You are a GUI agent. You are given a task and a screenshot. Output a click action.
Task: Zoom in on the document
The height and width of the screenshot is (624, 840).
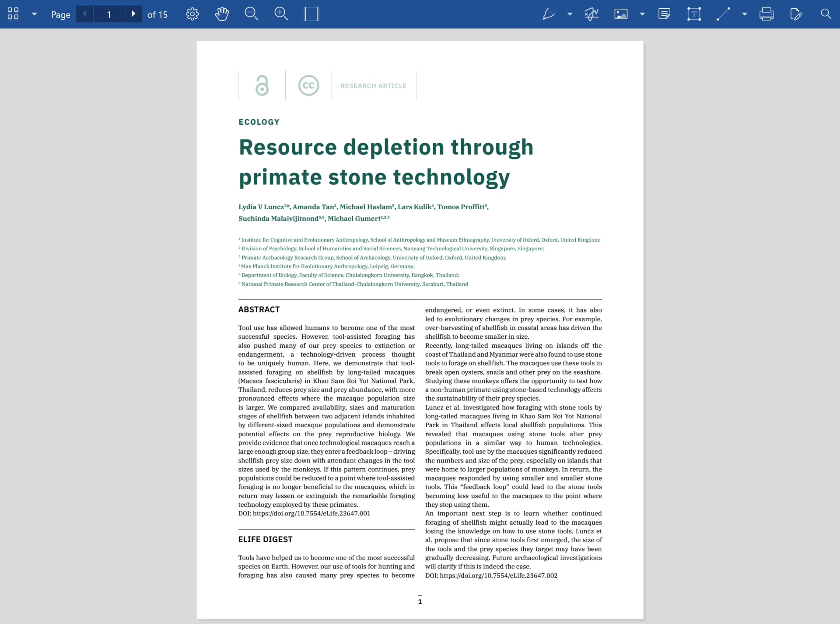(281, 14)
